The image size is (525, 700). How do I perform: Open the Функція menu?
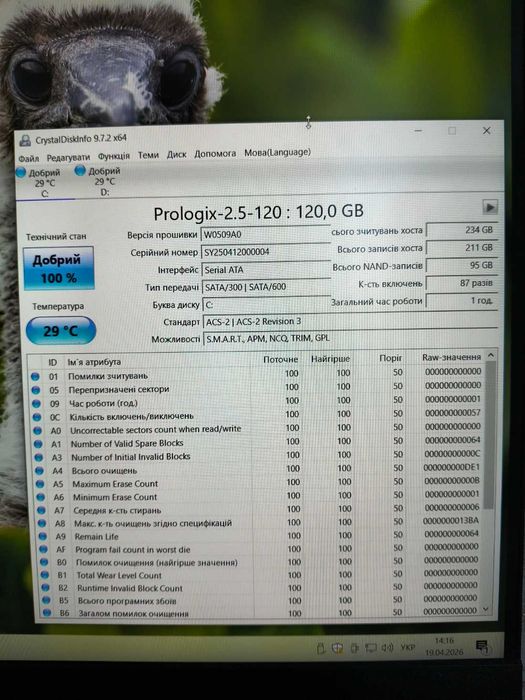113,156
